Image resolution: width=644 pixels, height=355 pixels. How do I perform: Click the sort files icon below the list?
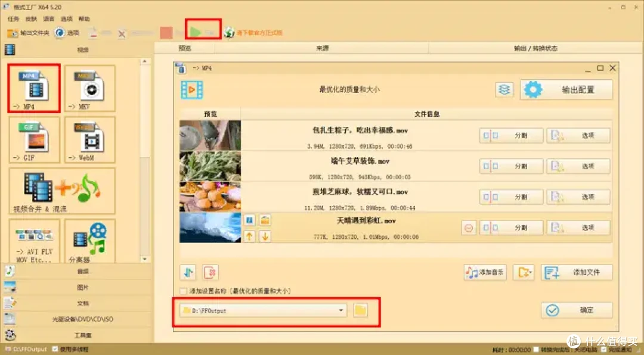[x=188, y=272]
